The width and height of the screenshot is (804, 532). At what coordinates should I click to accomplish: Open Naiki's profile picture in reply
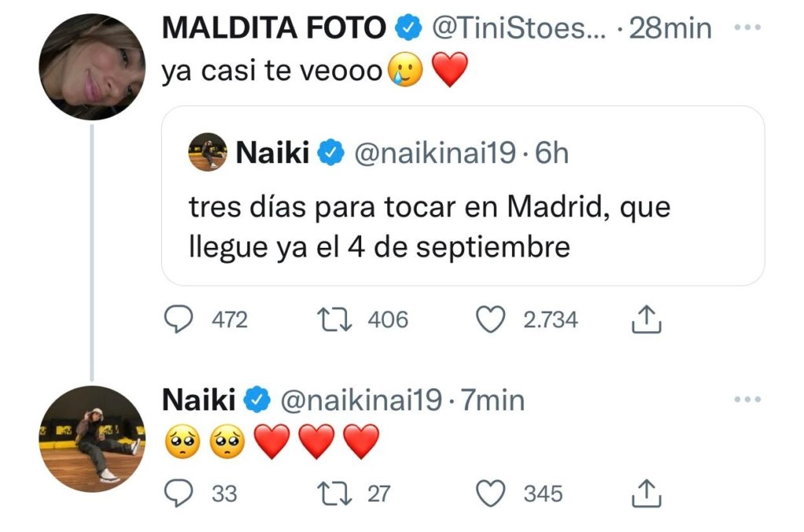coord(93,439)
